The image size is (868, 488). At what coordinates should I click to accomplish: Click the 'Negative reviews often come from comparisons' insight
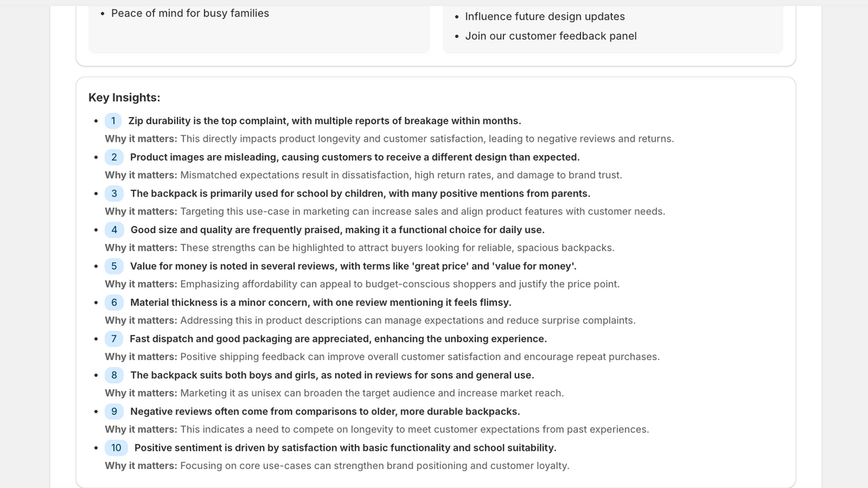coord(325,411)
